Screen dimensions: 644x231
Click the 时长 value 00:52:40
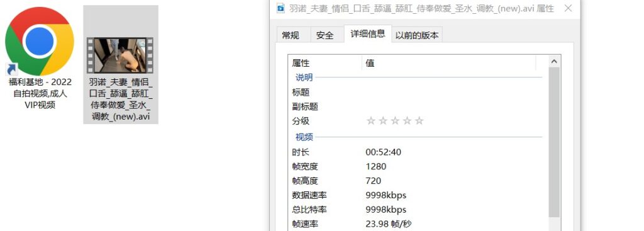(383, 152)
